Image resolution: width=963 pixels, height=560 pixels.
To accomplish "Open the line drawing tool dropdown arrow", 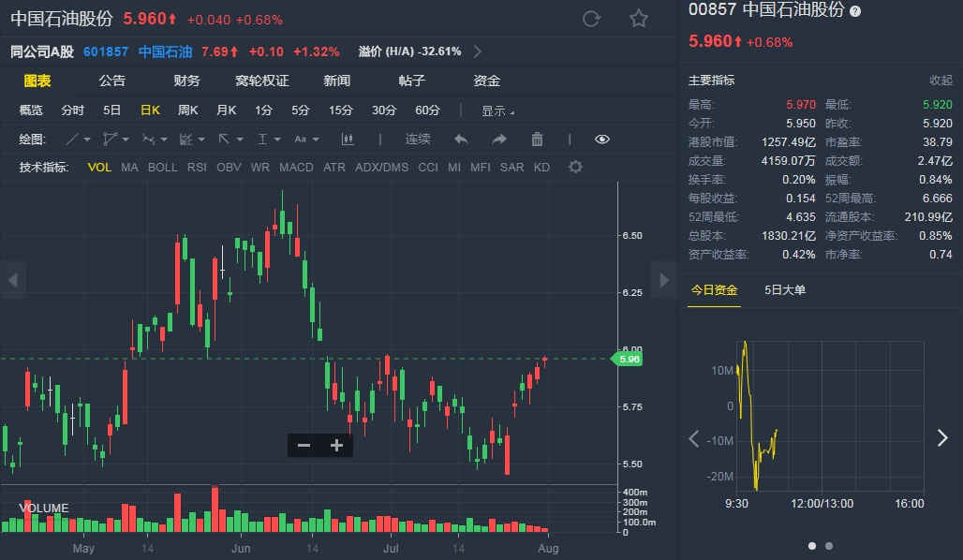I will pyautogui.click(x=87, y=140).
